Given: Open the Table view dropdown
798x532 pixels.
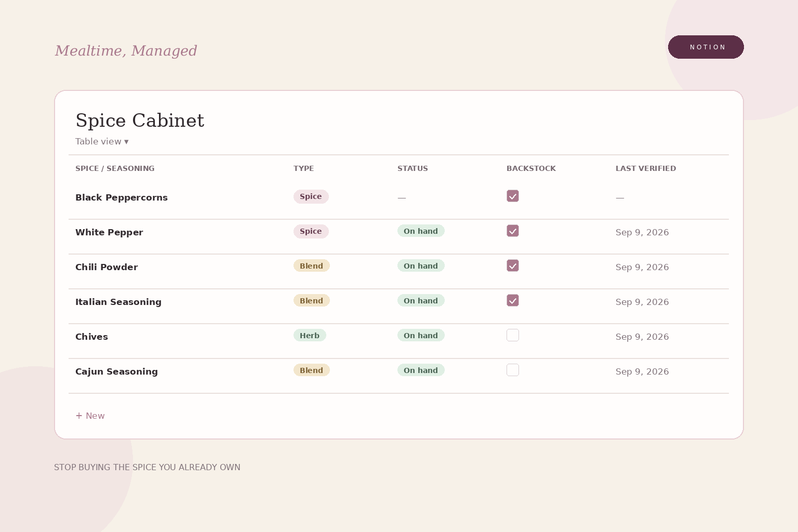Looking at the screenshot, I should [102, 141].
